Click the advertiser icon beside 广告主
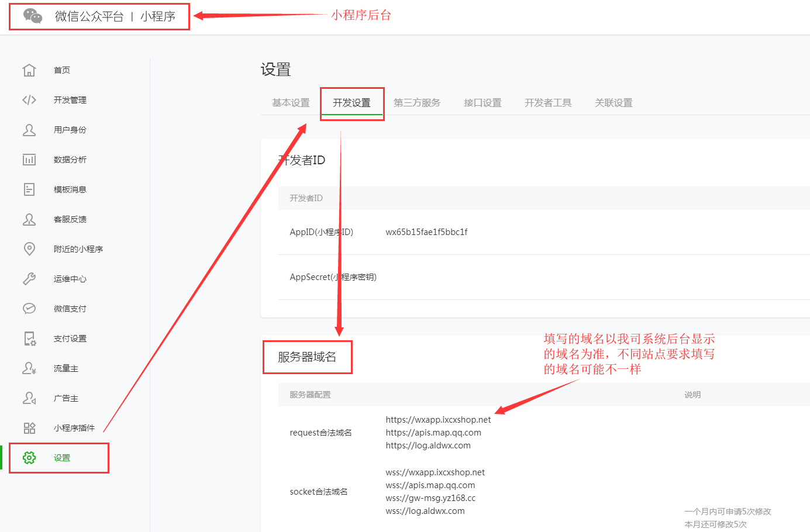This screenshot has height=532, width=810. coord(29,398)
